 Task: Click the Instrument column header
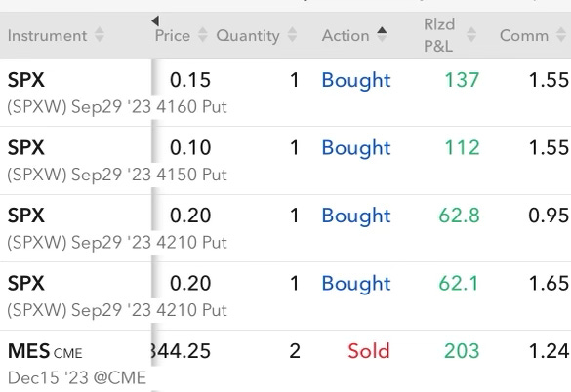point(48,36)
